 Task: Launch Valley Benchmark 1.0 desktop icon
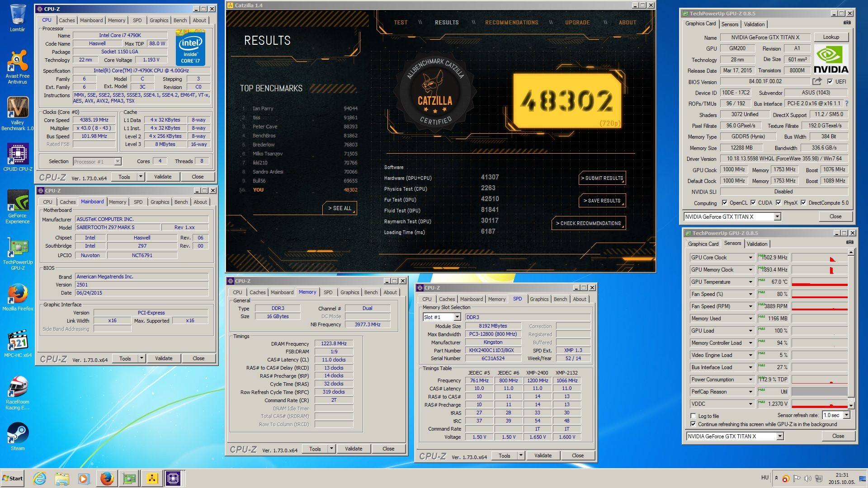pyautogui.click(x=17, y=114)
